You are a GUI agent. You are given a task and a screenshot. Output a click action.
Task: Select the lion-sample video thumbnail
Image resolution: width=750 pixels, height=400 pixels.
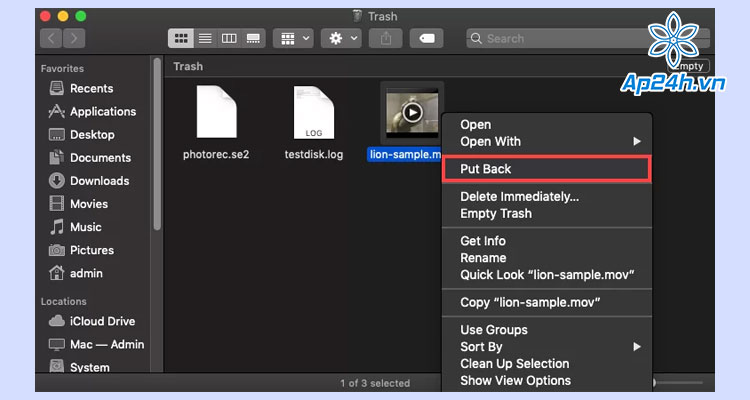click(x=412, y=113)
